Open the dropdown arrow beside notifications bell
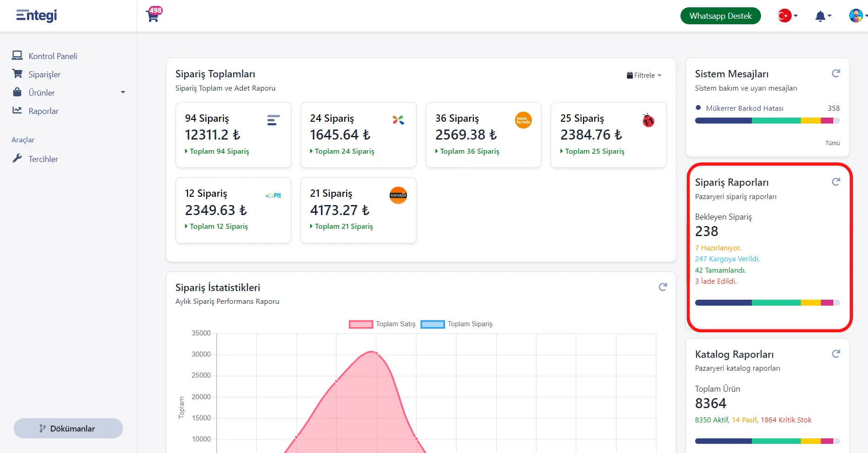This screenshot has height=453, width=868. click(x=830, y=16)
